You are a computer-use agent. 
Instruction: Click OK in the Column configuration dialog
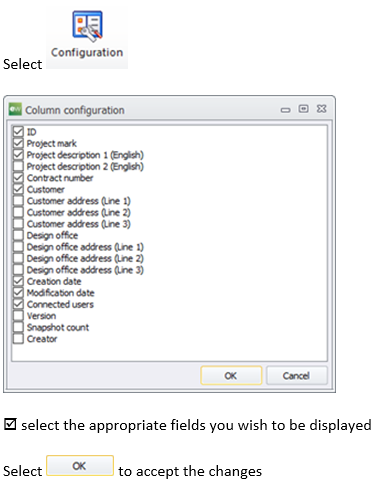(x=231, y=375)
